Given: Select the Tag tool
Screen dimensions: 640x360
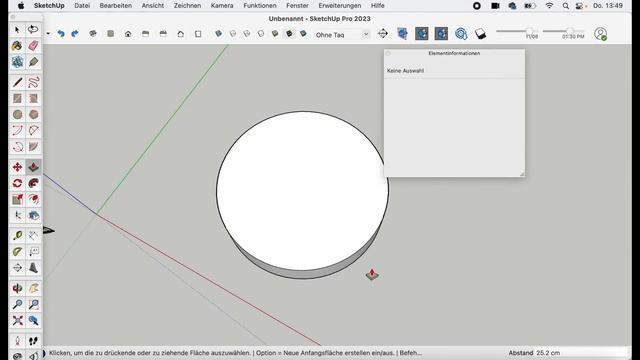Looking at the screenshot, I should click(33, 62).
